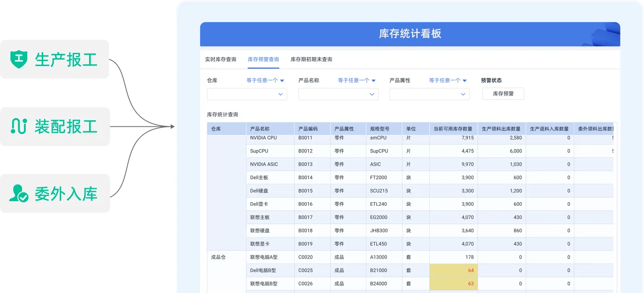This screenshot has width=644, height=293.
Task: Expand the 仓库 selection combo box
Action: point(247,94)
